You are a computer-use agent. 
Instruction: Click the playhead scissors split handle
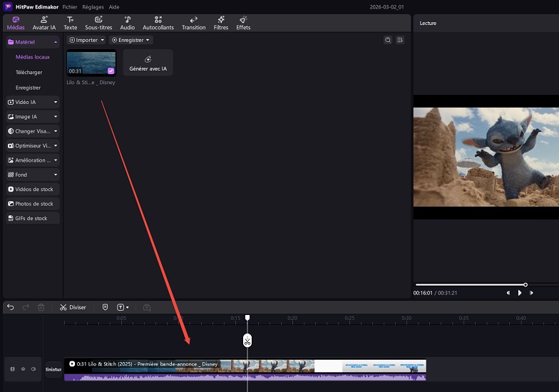point(247,341)
